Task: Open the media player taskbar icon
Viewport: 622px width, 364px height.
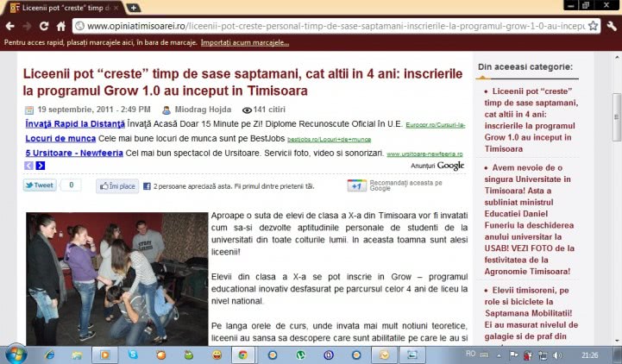Action: pyautogui.click(x=104, y=355)
